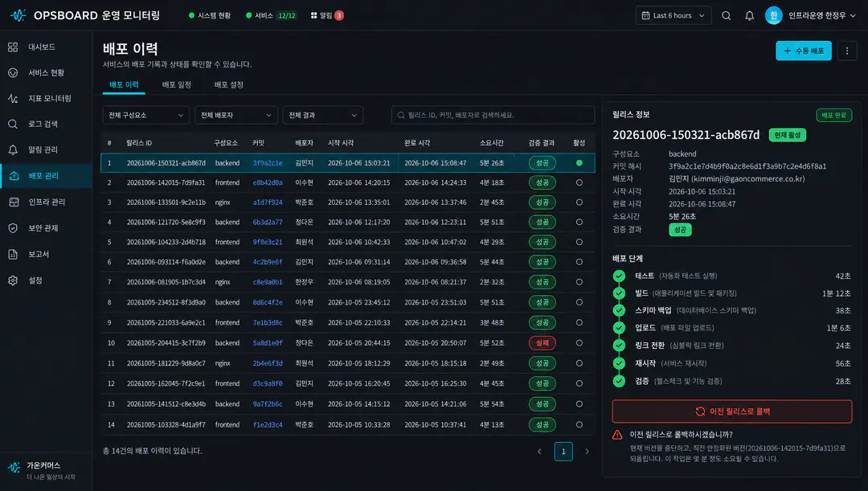The image size is (868, 491).
Task: Click page number 1 in pagination
Action: [563, 452]
